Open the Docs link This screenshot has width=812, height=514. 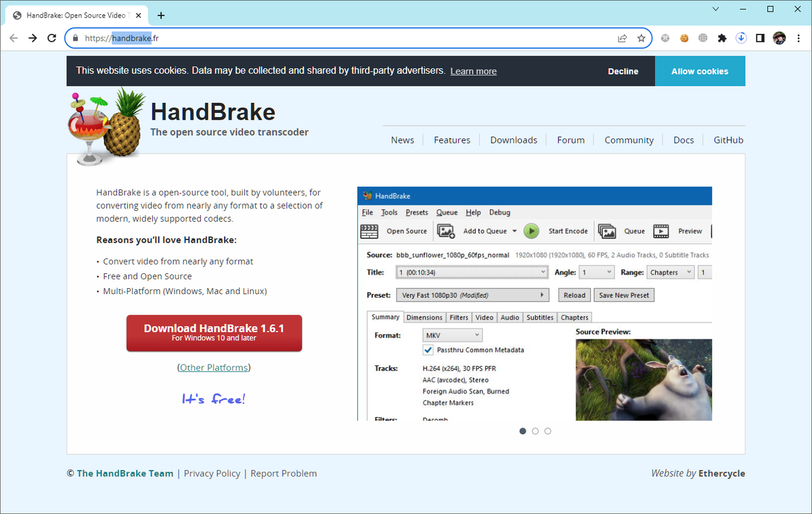(683, 140)
